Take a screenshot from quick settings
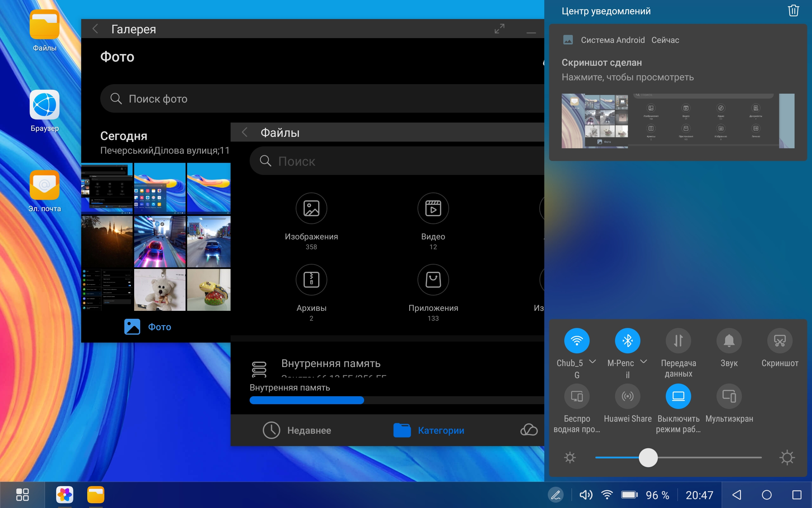 coord(780,340)
